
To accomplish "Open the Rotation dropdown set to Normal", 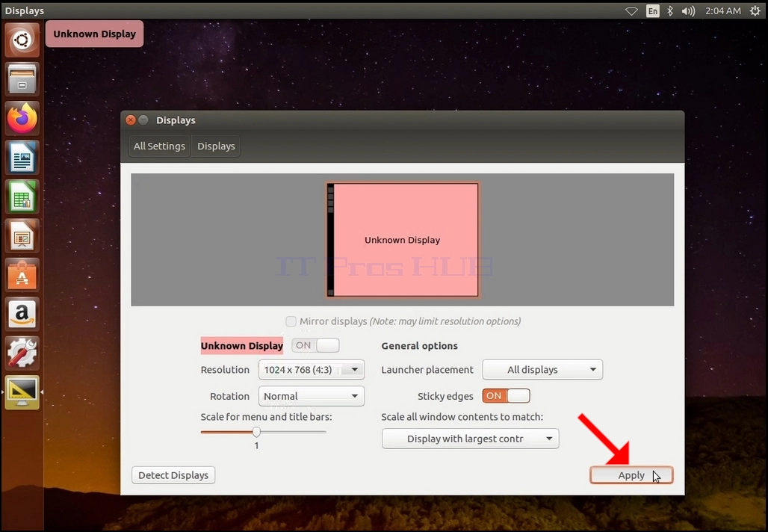I will 312,396.
